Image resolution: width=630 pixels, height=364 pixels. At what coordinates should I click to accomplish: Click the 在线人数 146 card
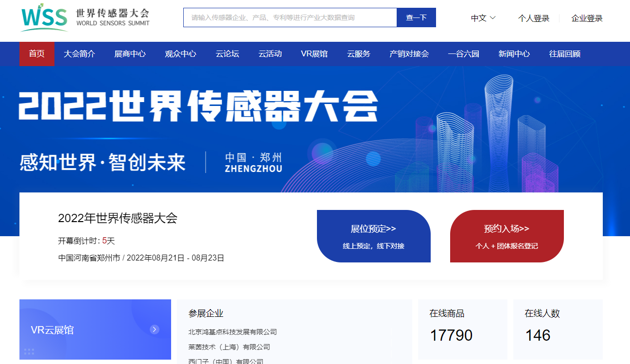558,329
